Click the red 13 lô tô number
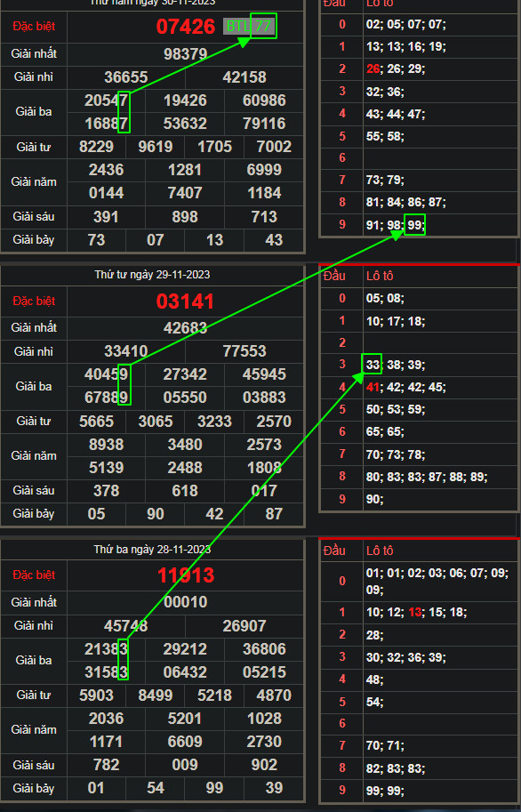Screen dimensions: 521x812 (415, 612)
